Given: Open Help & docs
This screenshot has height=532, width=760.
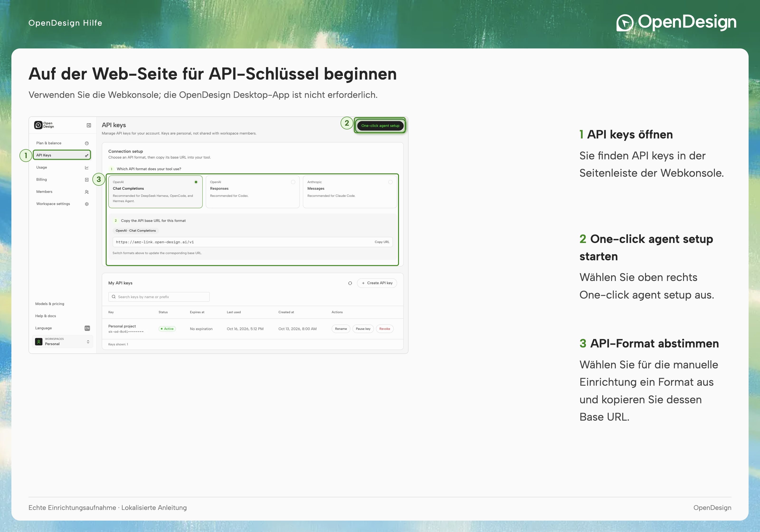Looking at the screenshot, I should 46,316.
